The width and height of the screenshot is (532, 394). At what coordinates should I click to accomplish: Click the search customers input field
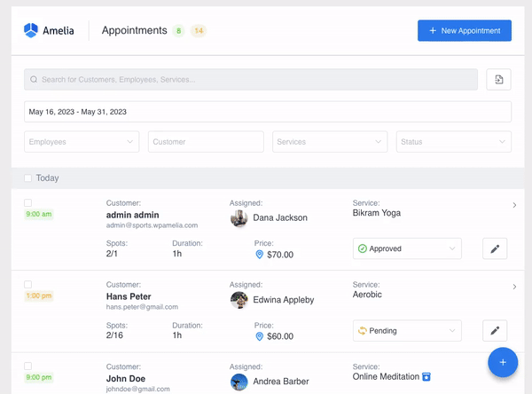coord(251,80)
